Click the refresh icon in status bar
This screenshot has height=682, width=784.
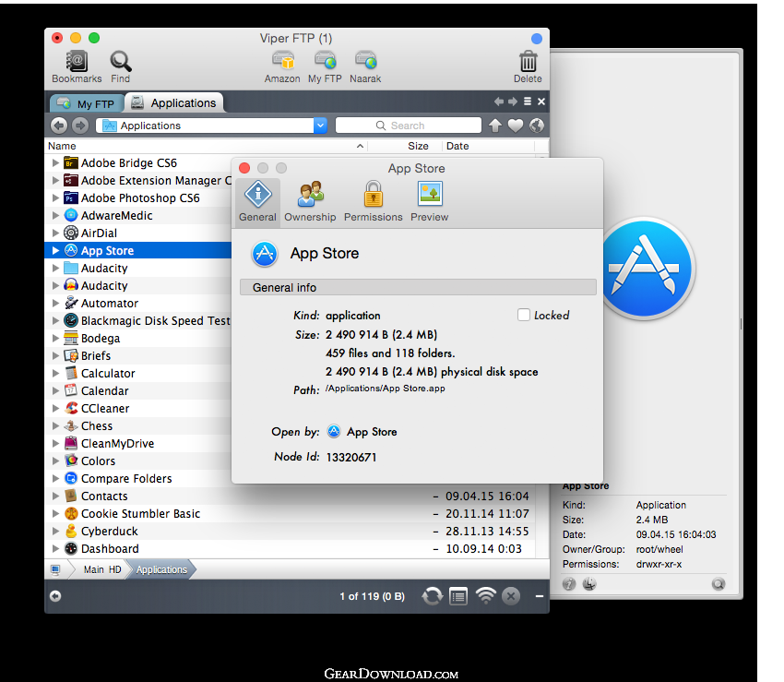(432, 596)
